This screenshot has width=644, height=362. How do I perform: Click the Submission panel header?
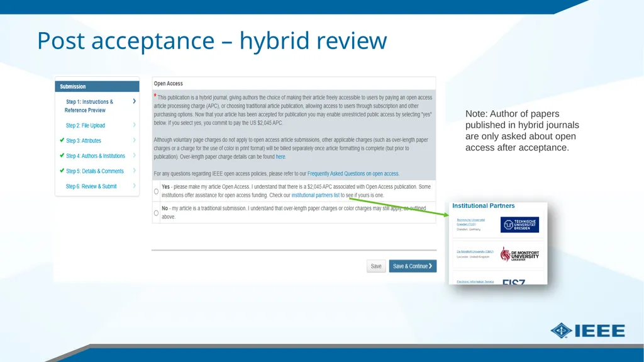click(97, 86)
